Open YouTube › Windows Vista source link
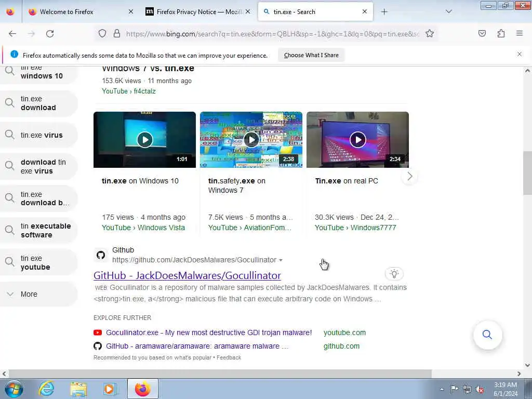This screenshot has height=399, width=532. pyautogui.click(x=143, y=228)
